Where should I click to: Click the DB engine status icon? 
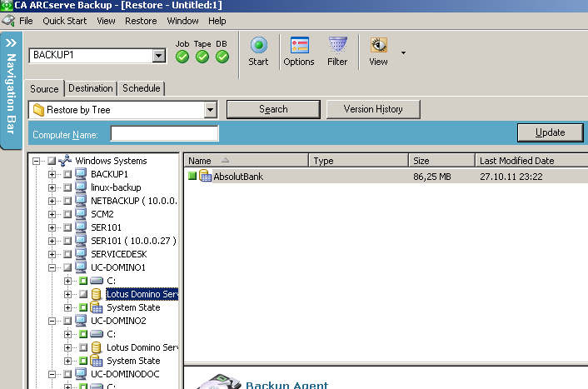point(222,57)
